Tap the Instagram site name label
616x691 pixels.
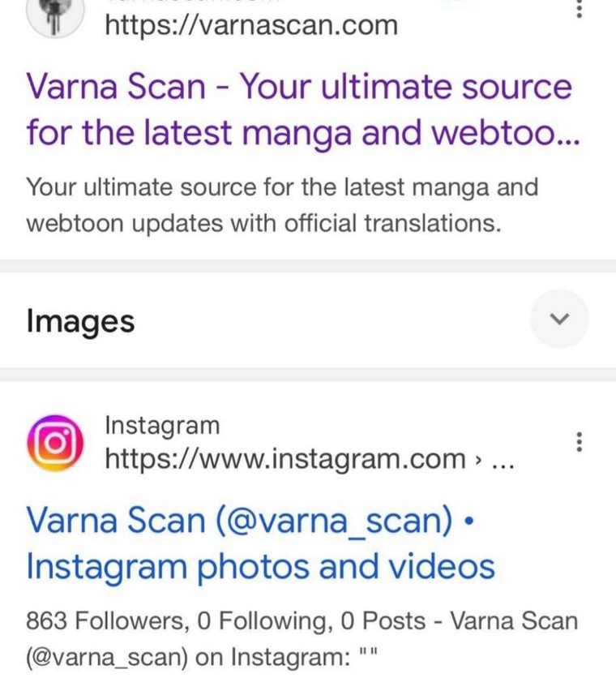162,426
